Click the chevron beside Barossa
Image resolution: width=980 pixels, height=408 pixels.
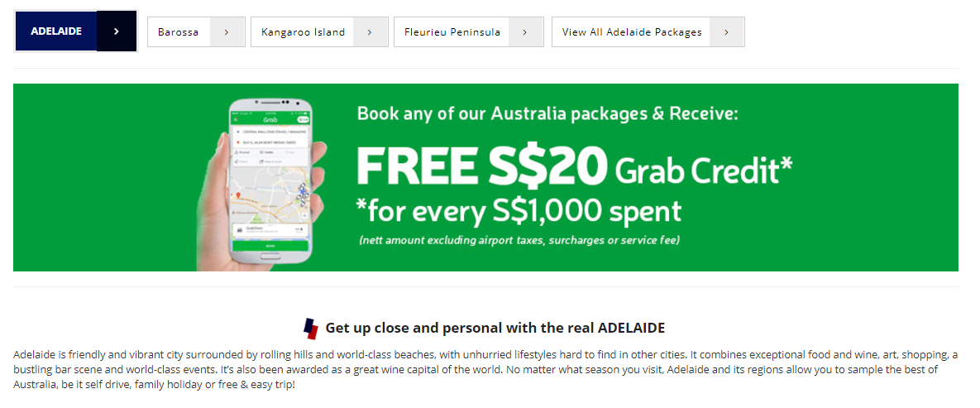227,32
